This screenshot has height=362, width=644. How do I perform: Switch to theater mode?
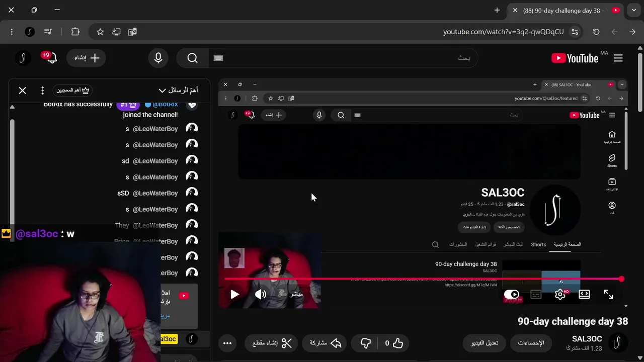point(584,295)
